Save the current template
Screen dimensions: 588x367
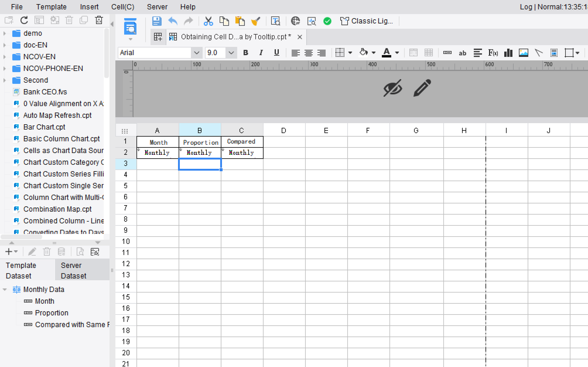(x=157, y=21)
